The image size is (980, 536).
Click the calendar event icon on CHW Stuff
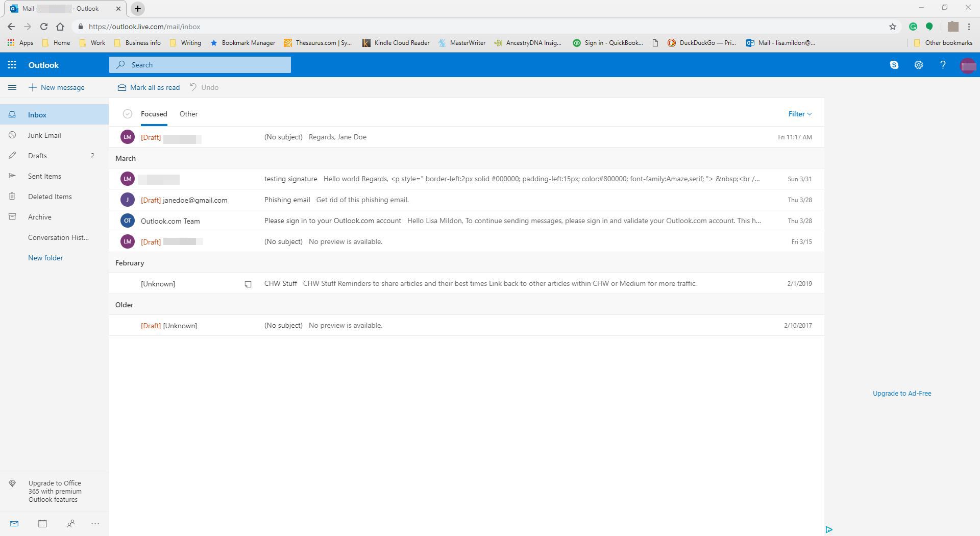pos(248,284)
